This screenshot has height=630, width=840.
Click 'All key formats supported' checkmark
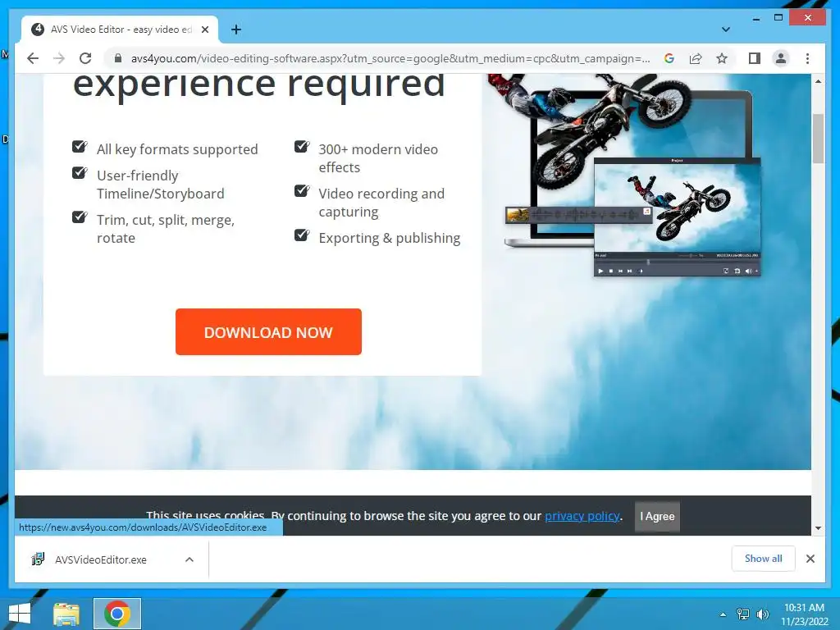[x=80, y=146]
